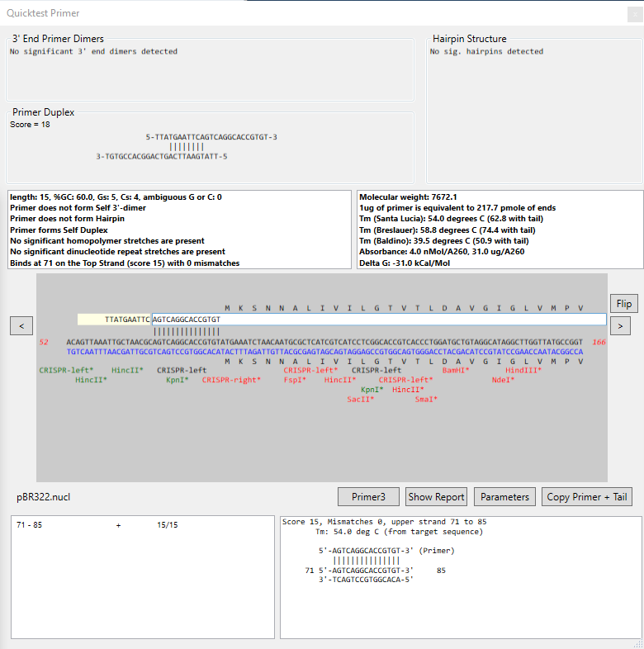Click the red KpnI* enzyme label
Image resolution: width=644 pixels, height=649 pixels.
click(x=372, y=390)
